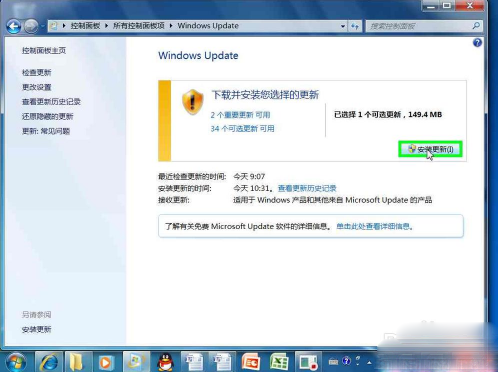Image resolution: width=498 pixels, height=372 pixels.
Task: Click the magnifier icon in search box
Action: click(476, 26)
